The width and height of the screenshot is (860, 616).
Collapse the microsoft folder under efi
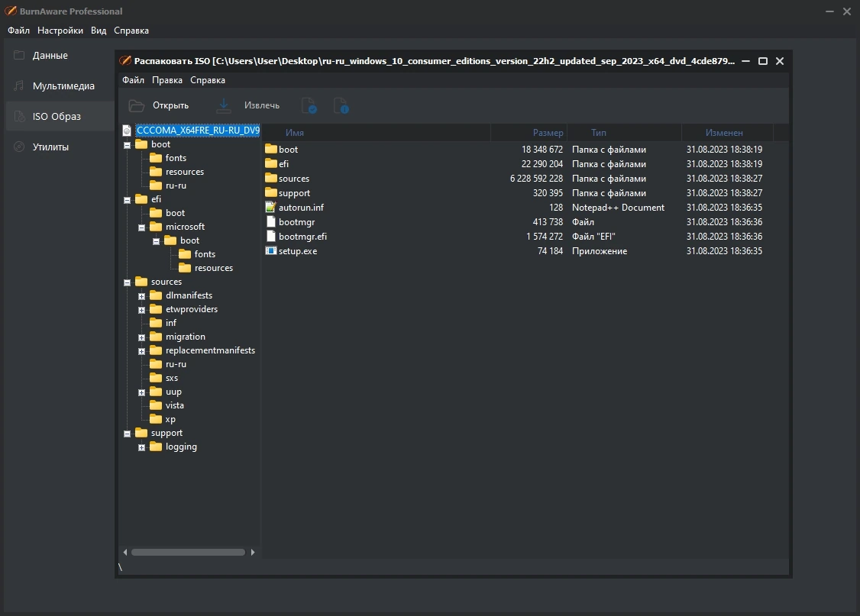(141, 227)
